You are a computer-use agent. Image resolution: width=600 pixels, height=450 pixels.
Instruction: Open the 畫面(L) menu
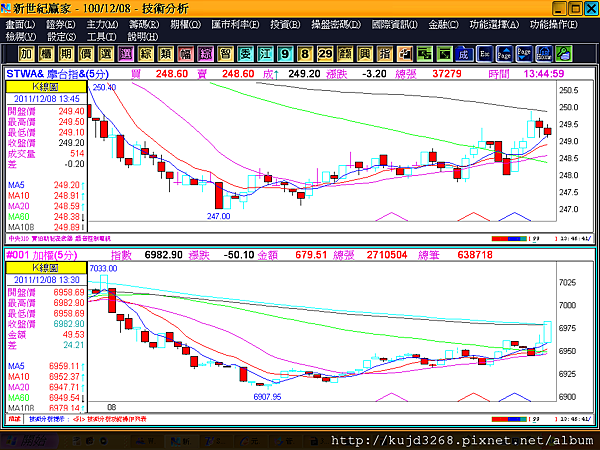[x=20, y=24]
